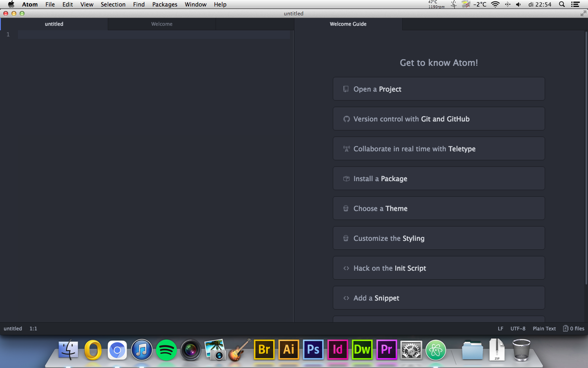Click the book icon beside Open a Project
The image size is (588, 368).
pyautogui.click(x=346, y=89)
